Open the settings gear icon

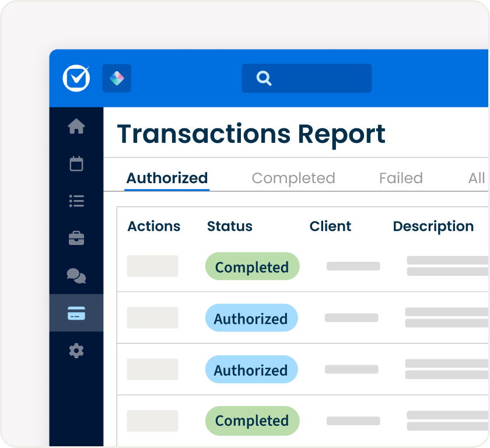(76, 351)
